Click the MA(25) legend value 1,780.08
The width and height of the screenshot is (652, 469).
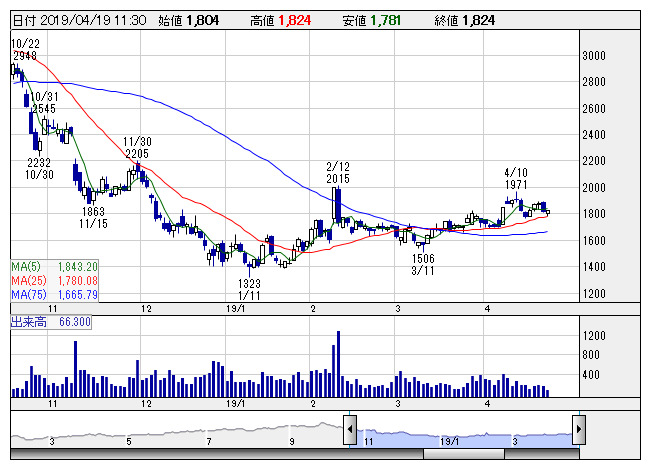point(78,281)
